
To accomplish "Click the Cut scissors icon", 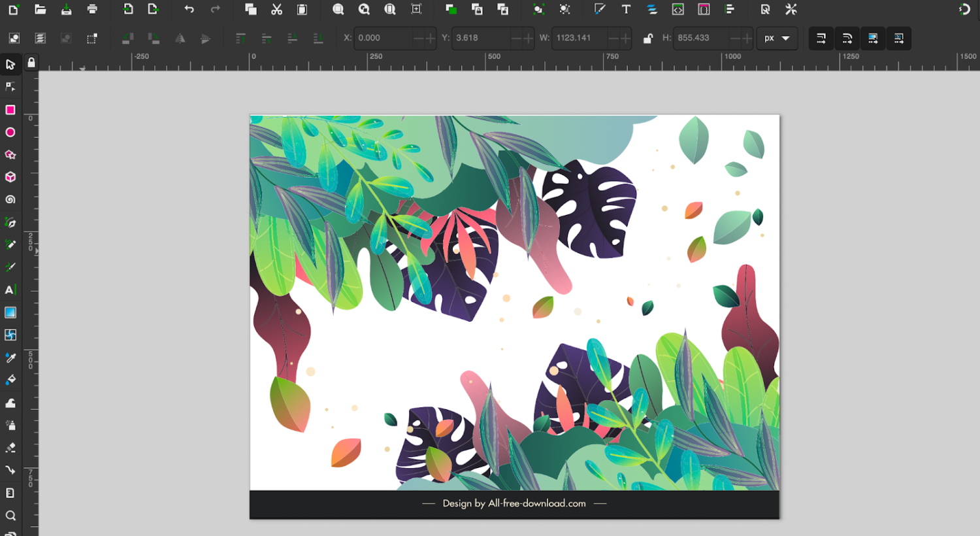I will tap(276, 9).
